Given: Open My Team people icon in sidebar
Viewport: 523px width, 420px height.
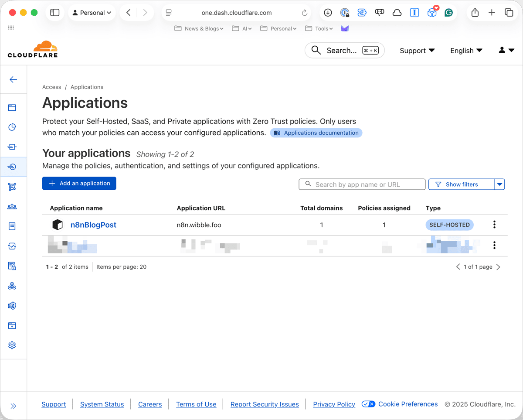Looking at the screenshot, I should click(x=12, y=206).
